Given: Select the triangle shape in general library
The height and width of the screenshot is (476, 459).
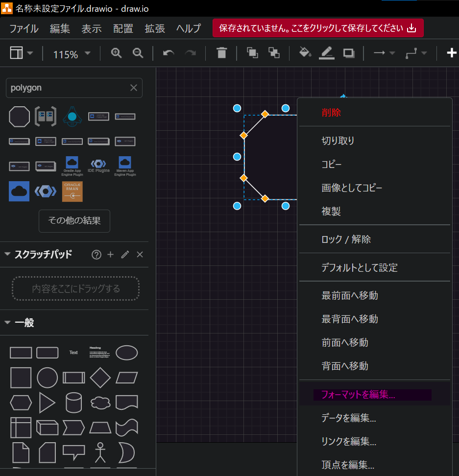Looking at the screenshot, I should [47, 403].
